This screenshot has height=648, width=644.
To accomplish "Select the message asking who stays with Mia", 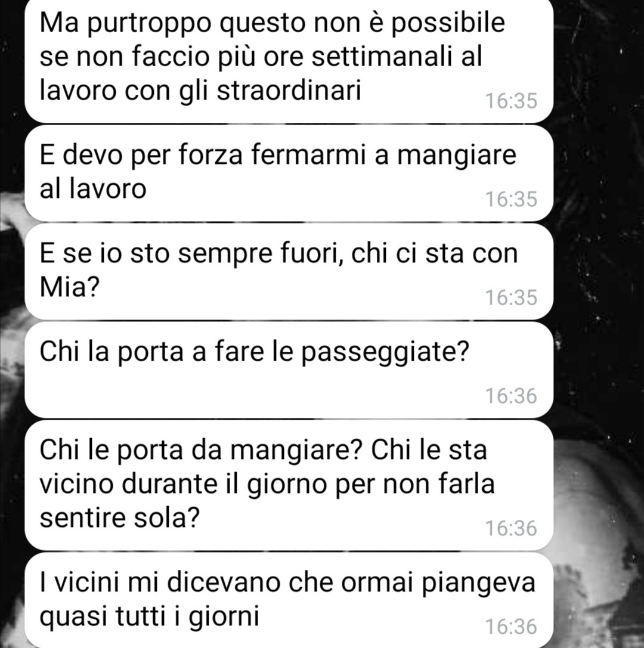I will click(x=289, y=271).
